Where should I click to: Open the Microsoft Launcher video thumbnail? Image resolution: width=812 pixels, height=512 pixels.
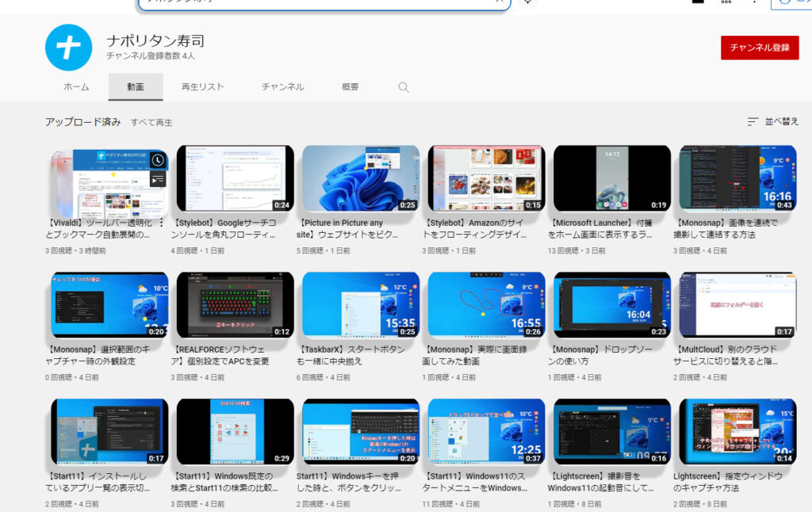click(x=612, y=178)
